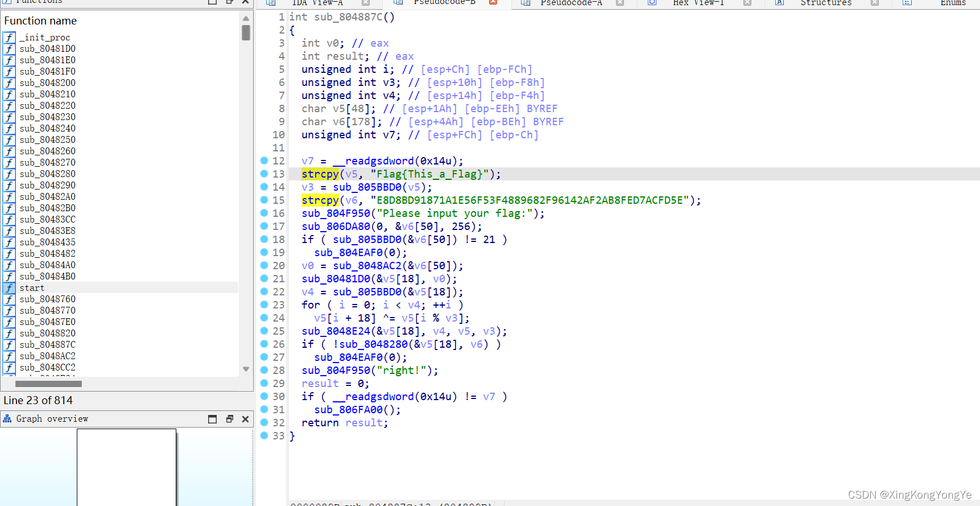Click the function icon beside sub_80481F0
The height and width of the screenshot is (506, 980).
click(9, 72)
